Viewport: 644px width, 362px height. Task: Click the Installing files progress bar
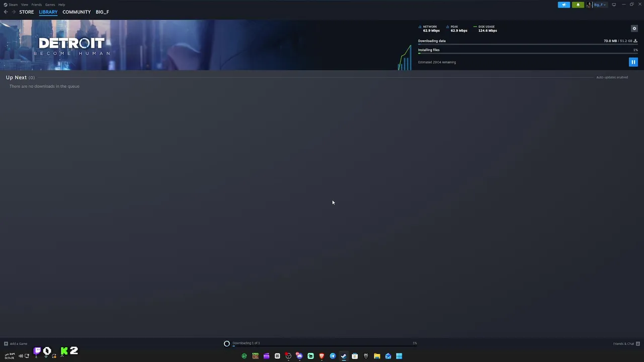pos(528,53)
